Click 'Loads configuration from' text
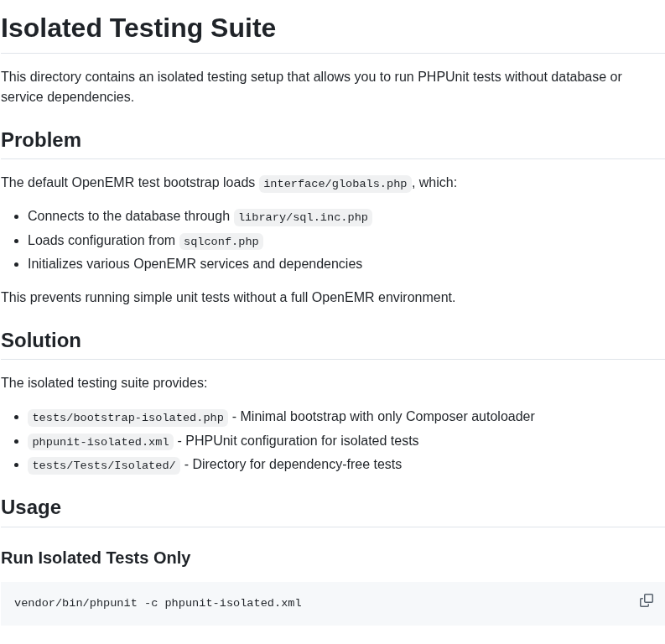This screenshot has width=665, height=644. 101,240
